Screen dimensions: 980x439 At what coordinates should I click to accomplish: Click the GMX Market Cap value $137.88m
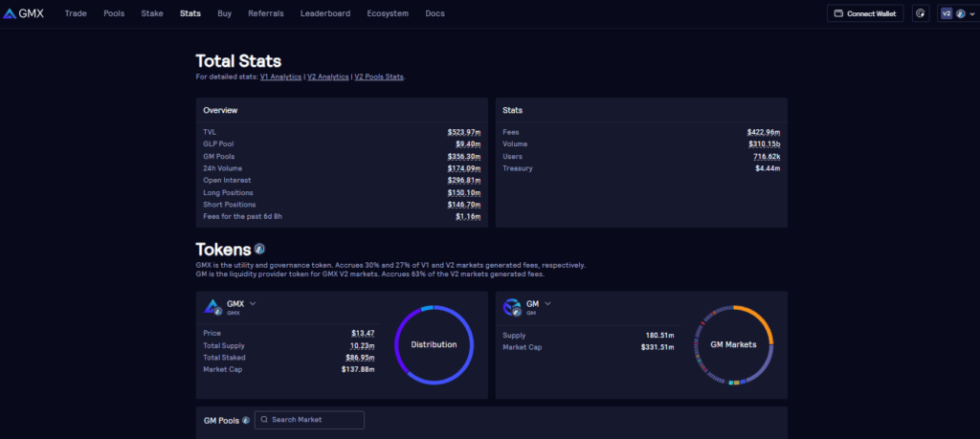358,370
